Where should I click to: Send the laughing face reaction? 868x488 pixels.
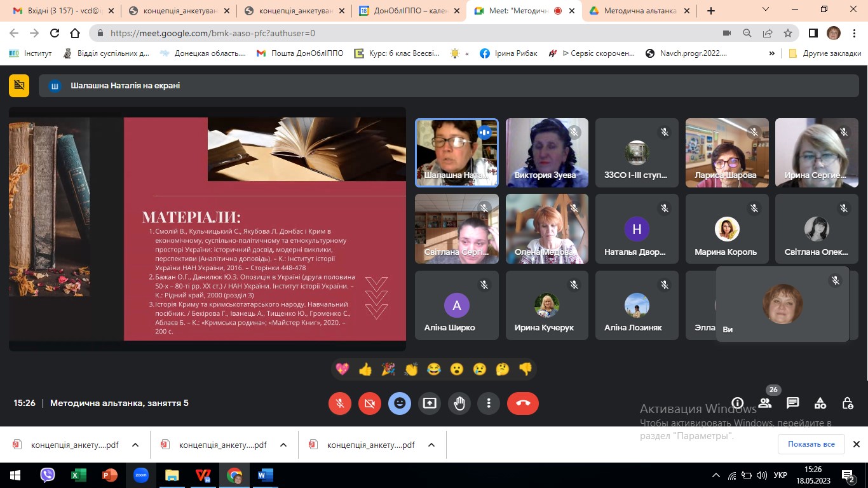(x=434, y=369)
